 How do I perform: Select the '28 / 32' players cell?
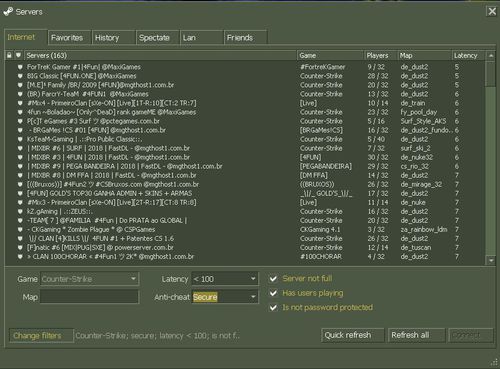coord(378,76)
